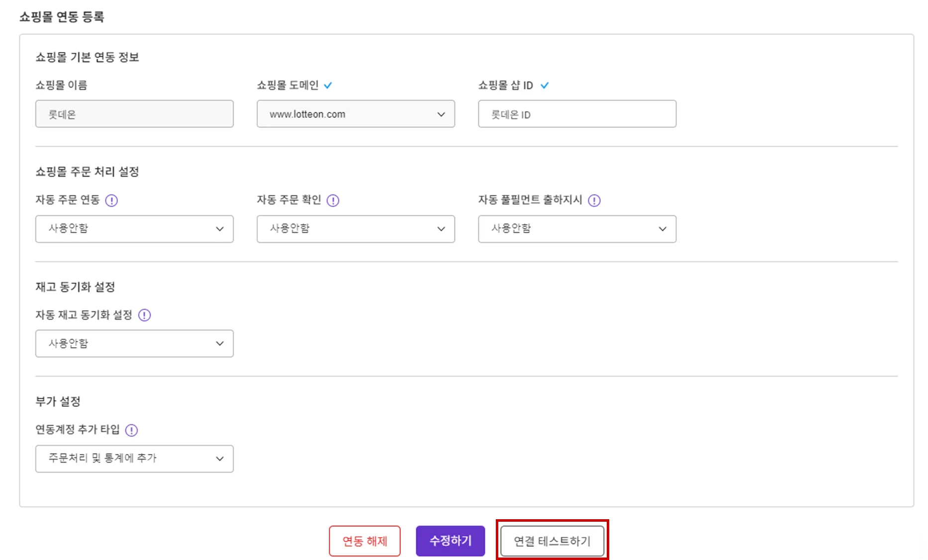Viewport: 928px width, 560px height.
Task: Open the 쇼핑몰 도메인 dropdown showing www.lotteon.com
Action: point(356,114)
